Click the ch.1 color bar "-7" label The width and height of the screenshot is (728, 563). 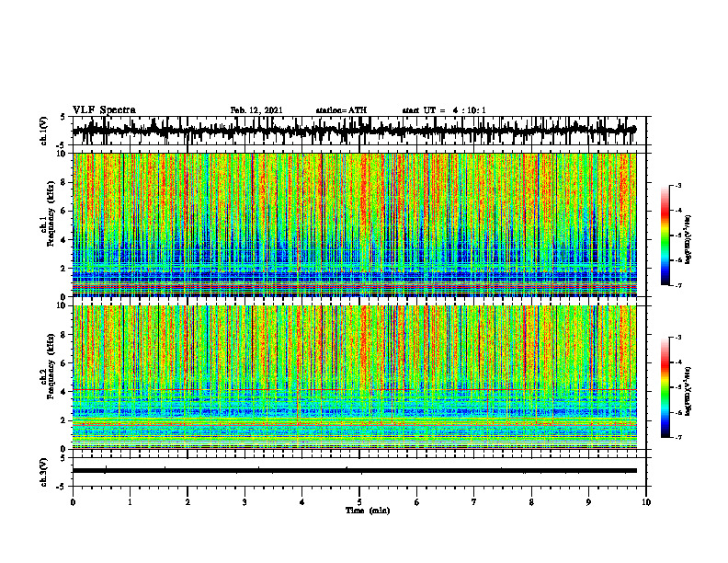click(677, 285)
